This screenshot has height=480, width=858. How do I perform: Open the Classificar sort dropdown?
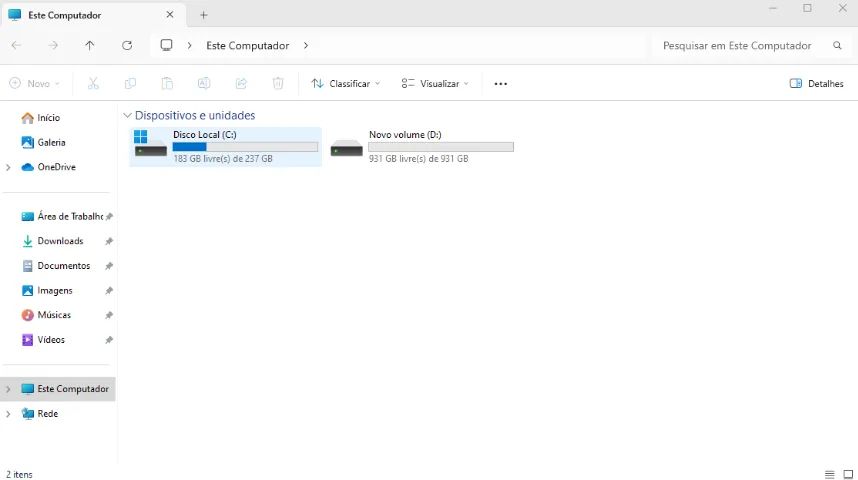pos(345,83)
